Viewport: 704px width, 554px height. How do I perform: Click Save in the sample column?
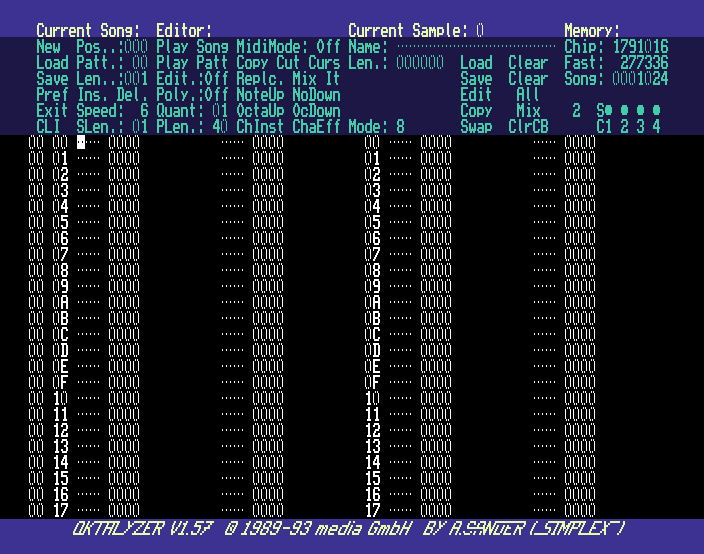click(x=476, y=79)
